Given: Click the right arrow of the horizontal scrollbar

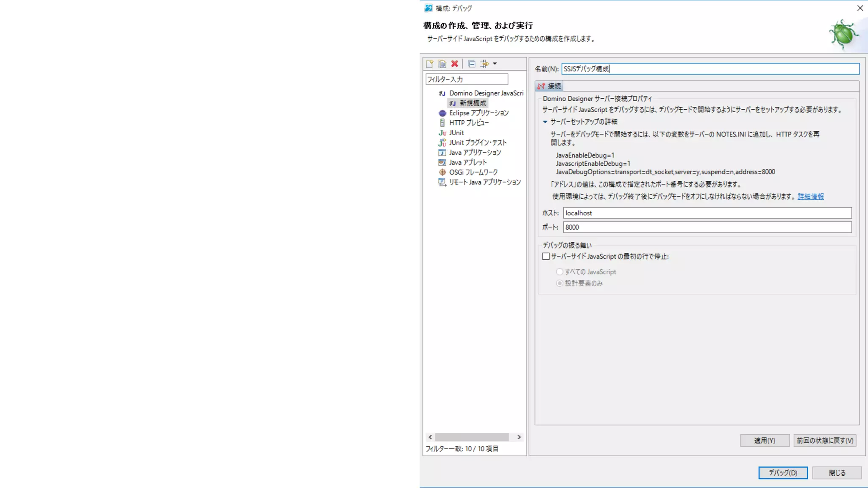Looking at the screenshot, I should tap(519, 437).
